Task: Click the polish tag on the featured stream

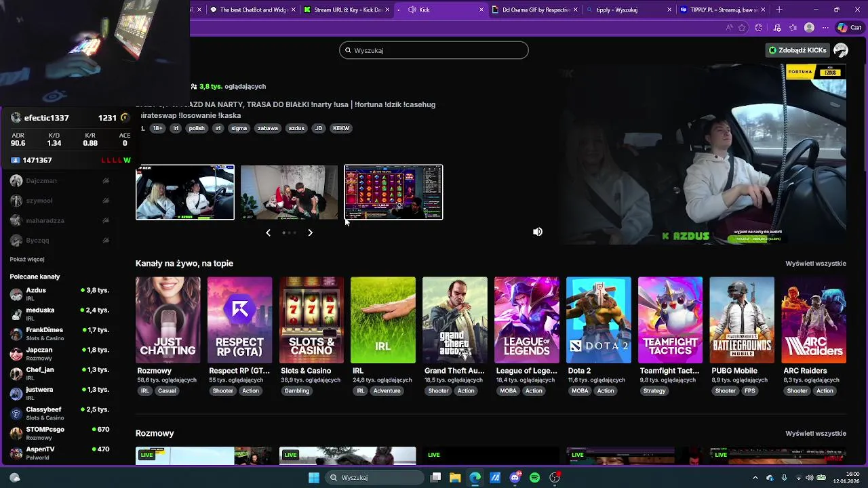Action: pos(197,128)
